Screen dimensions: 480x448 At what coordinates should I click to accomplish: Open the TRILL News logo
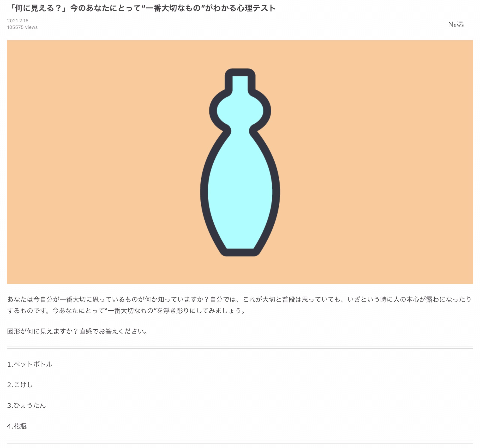point(456,24)
